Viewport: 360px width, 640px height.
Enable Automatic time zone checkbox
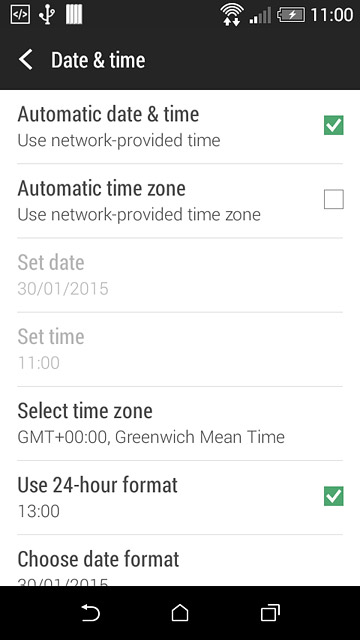[333, 199]
